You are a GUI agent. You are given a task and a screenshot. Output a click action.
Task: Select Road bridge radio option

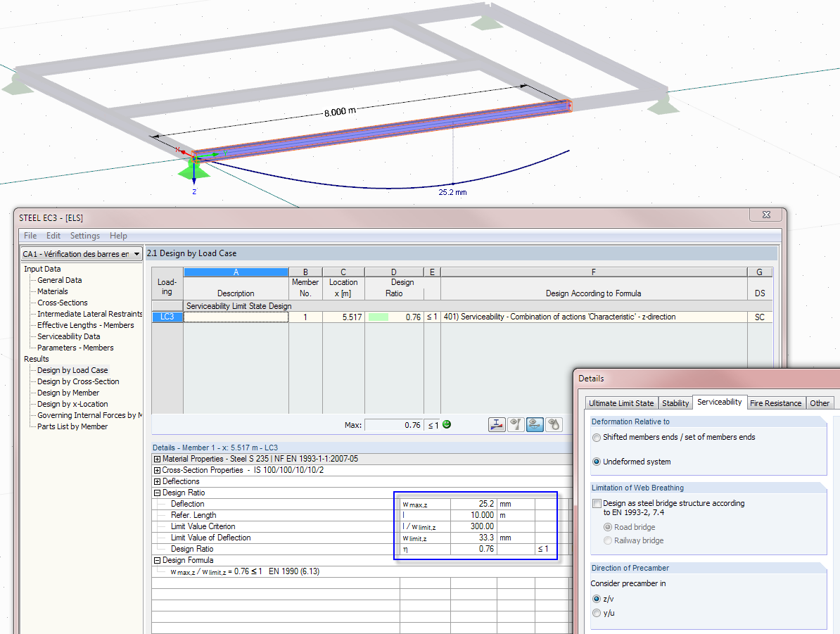coord(608,527)
